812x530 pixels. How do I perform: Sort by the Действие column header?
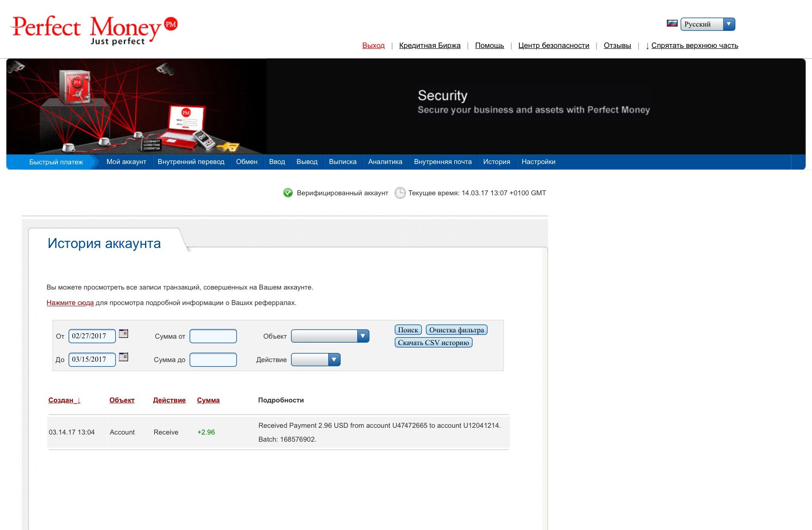(169, 400)
